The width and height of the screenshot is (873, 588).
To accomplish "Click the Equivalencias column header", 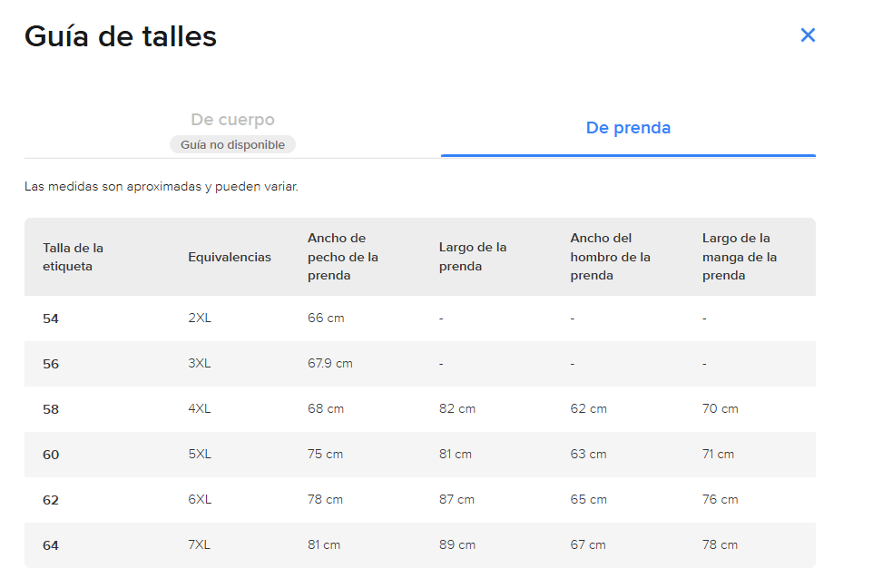I will tap(230, 258).
